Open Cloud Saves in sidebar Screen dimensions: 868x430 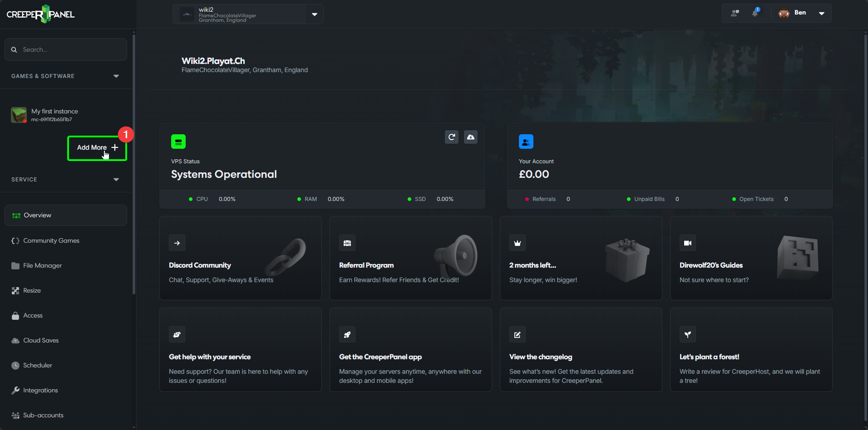coord(66,340)
